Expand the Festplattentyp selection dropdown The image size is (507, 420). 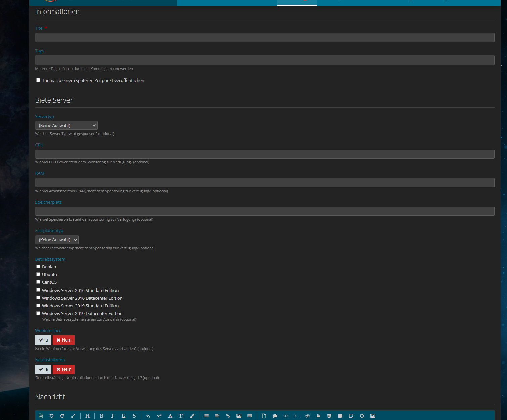point(57,240)
